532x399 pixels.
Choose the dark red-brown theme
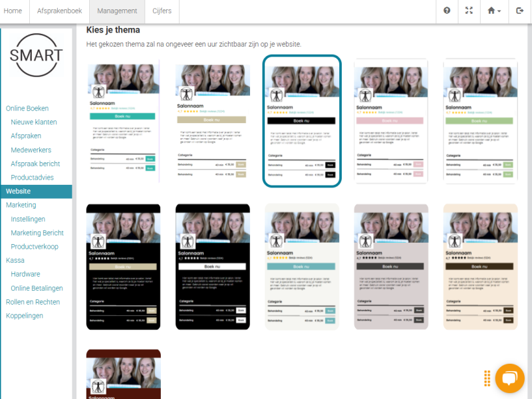[x=124, y=374]
